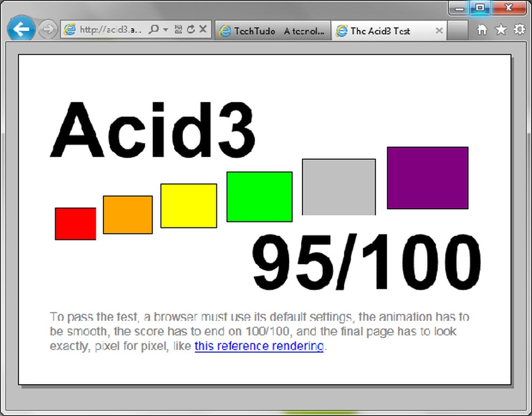Click the 95/100 score text
Screen dimensions: 532x416
pos(365,262)
